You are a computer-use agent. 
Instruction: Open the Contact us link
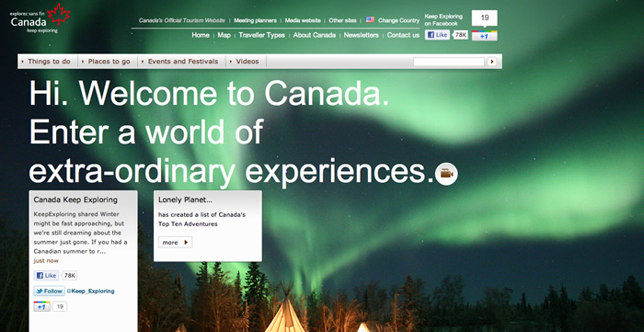[x=403, y=35]
